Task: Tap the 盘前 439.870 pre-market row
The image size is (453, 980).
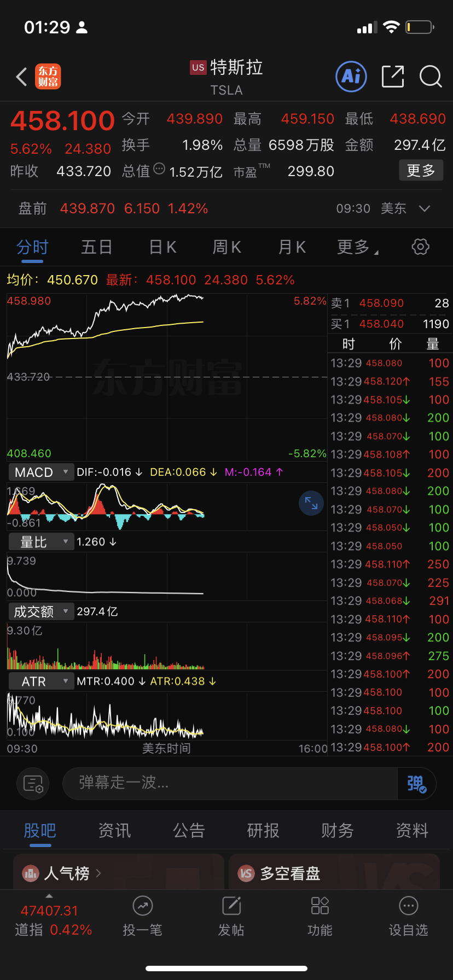Action: coord(226,208)
